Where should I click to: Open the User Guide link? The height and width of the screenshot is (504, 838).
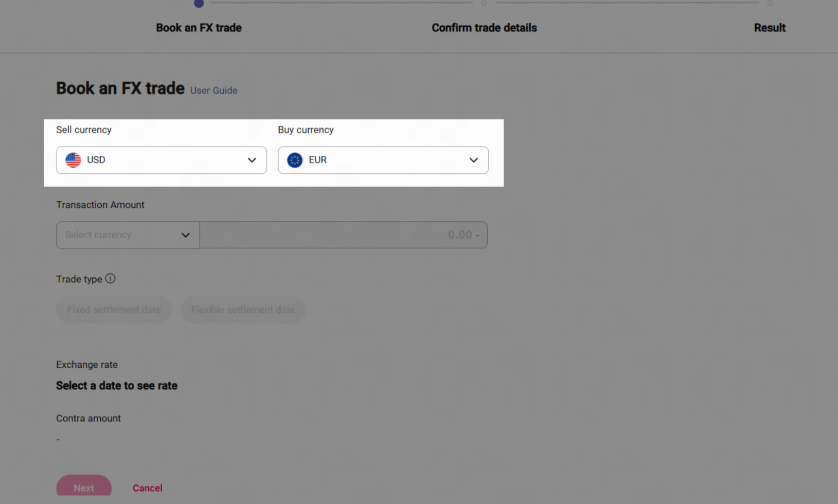pyautogui.click(x=214, y=91)
